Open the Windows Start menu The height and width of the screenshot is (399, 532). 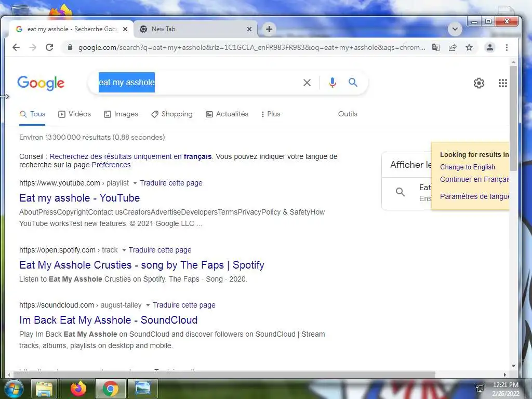click(13, 389)
